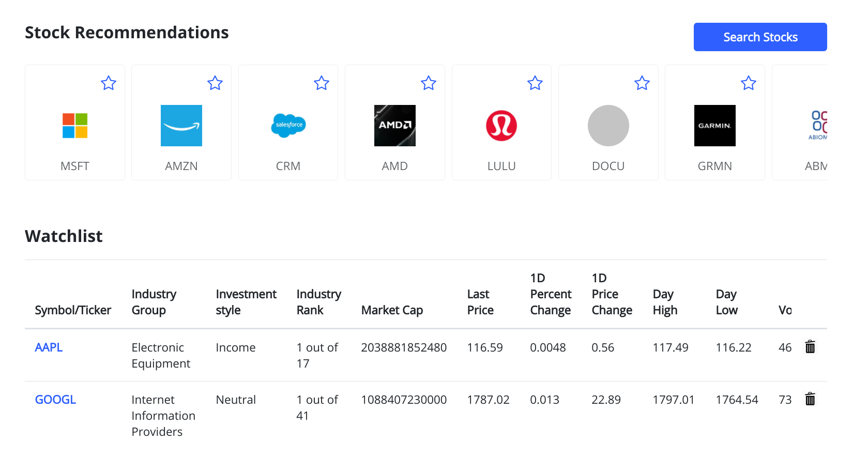Select the Garmin logo on GRMN card
This screenshot has width=868, height=472.
(715, 126)
